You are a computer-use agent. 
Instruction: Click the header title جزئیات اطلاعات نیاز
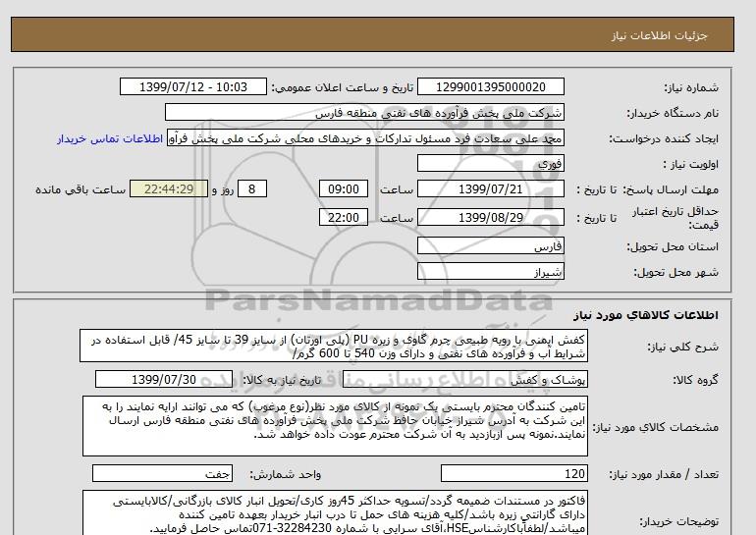pos(660,35)
